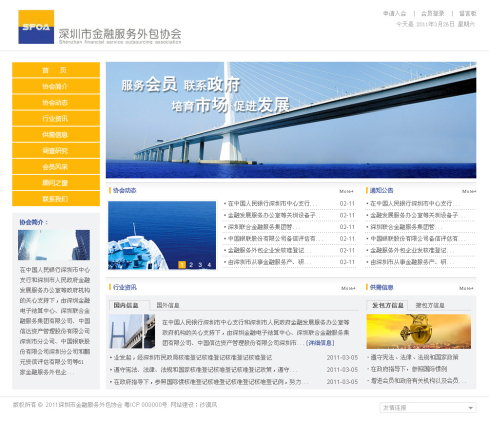Viewport: 489px width, 421px height.
Task: Open 协会简介 in the sidebar menu
Action: [56, 86]
